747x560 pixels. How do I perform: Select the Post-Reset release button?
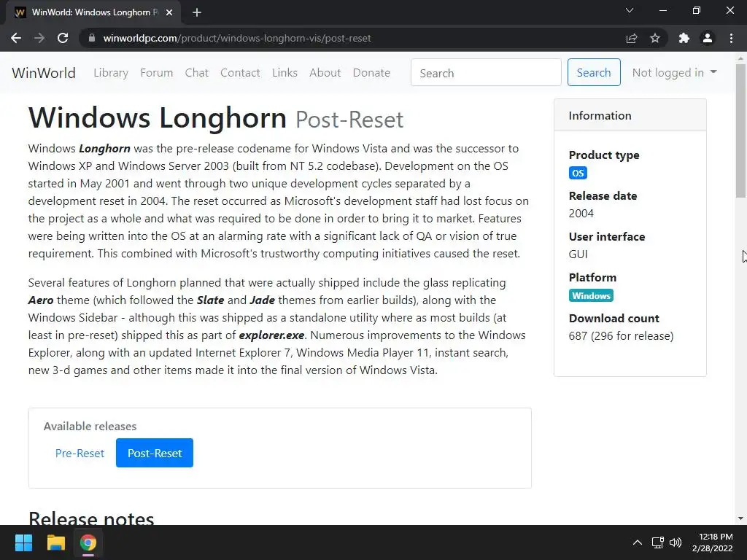click(155, 453)
